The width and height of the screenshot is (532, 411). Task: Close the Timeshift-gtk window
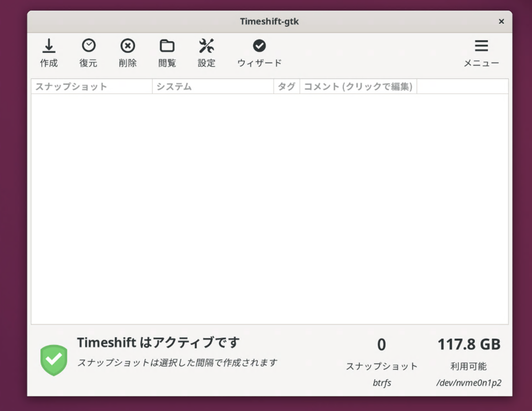(501, 21)
